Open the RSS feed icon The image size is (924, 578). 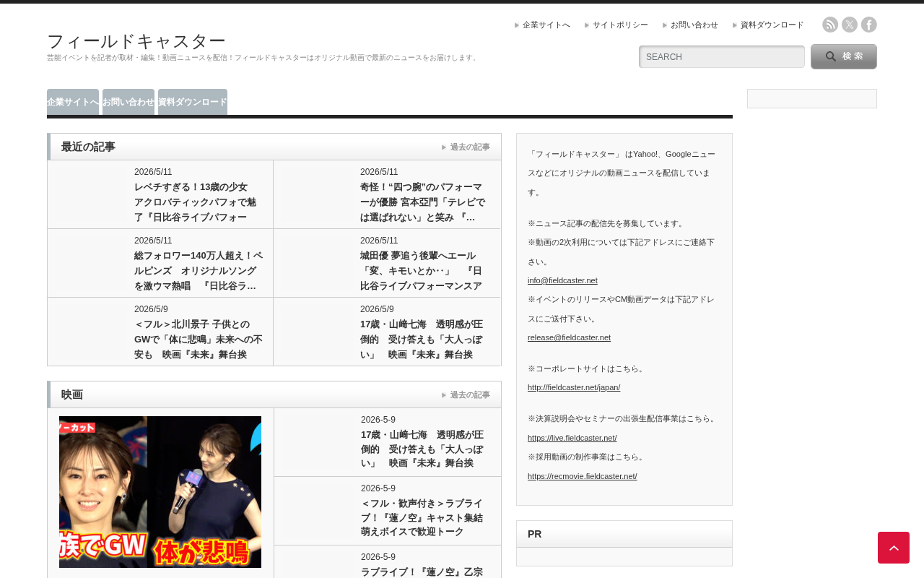830,25
